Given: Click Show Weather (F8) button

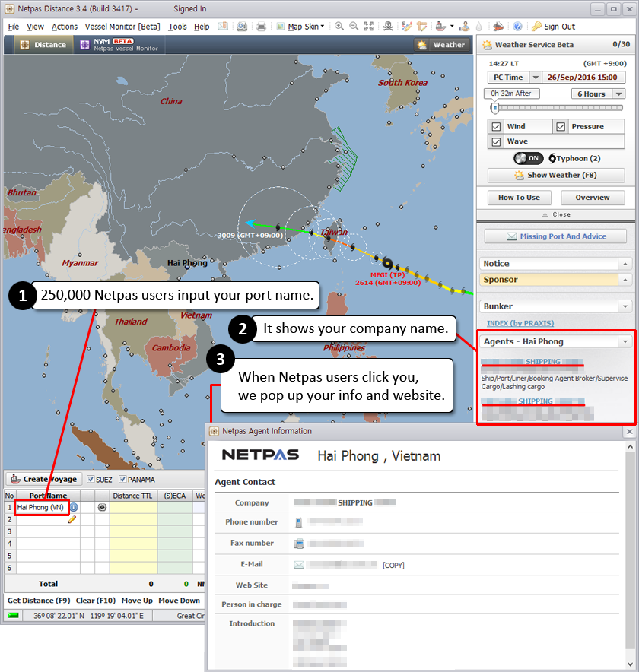Looking at the screenshot, I should 556,176.
